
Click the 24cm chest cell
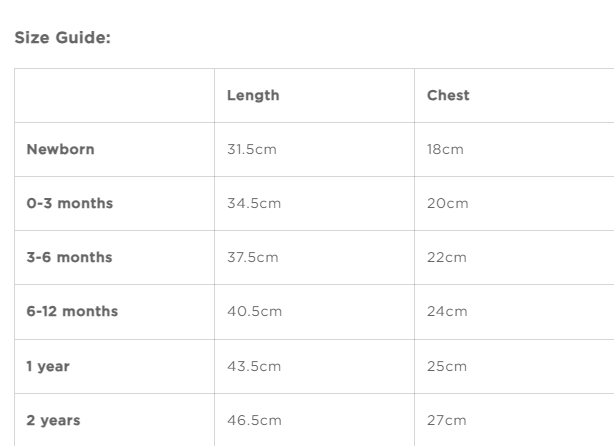[x=447, y=312]
